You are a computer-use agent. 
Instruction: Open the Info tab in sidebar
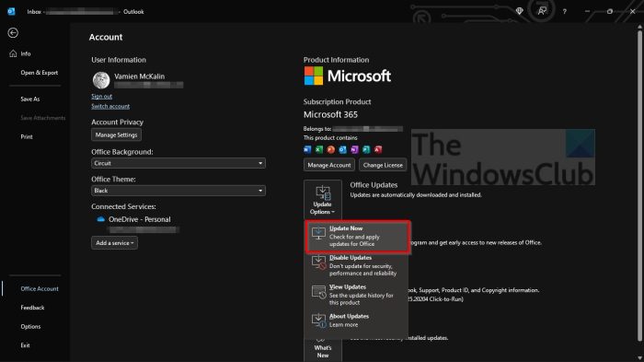pos(26,53)
